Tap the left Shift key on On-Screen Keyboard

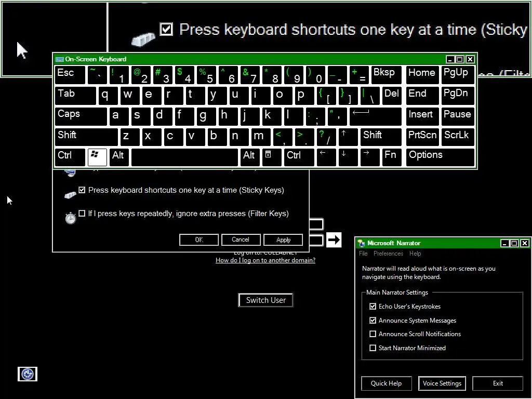tap(86, 137)
